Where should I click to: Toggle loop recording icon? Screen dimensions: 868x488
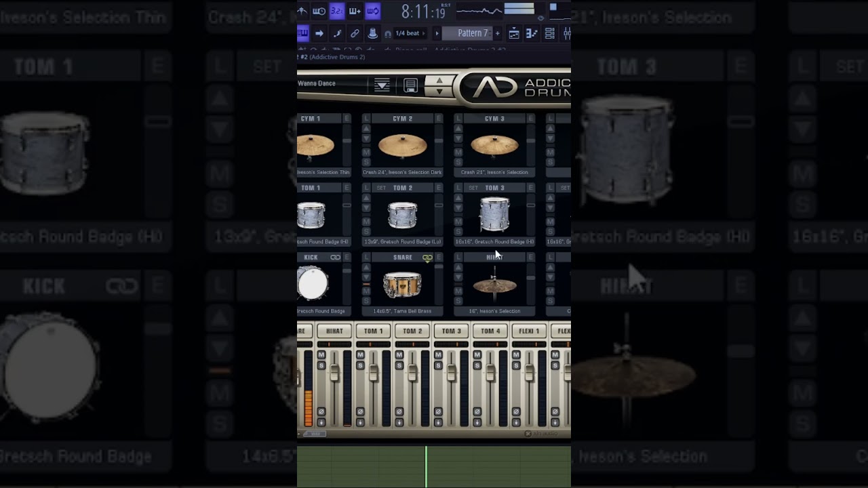(x=372, y=11)
